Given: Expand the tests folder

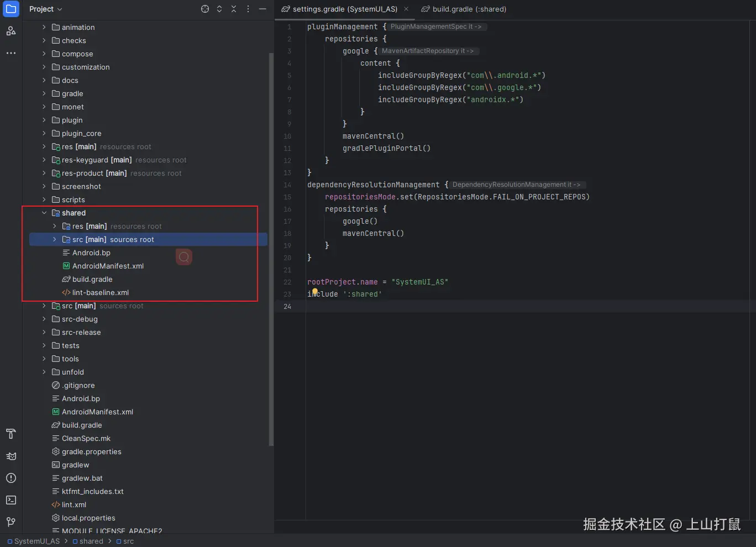Looking at the screenshot, I should pos(44,345).
